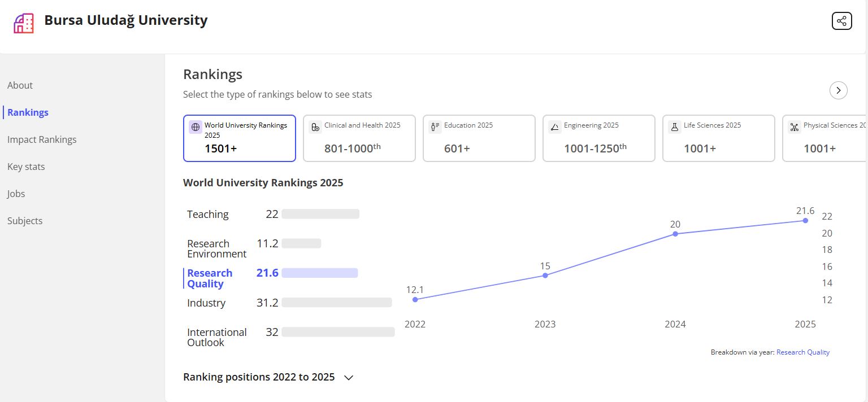Click the Bursa Uludağ University title
Viewport: 868px width, 402px height.
pos(126,20)
